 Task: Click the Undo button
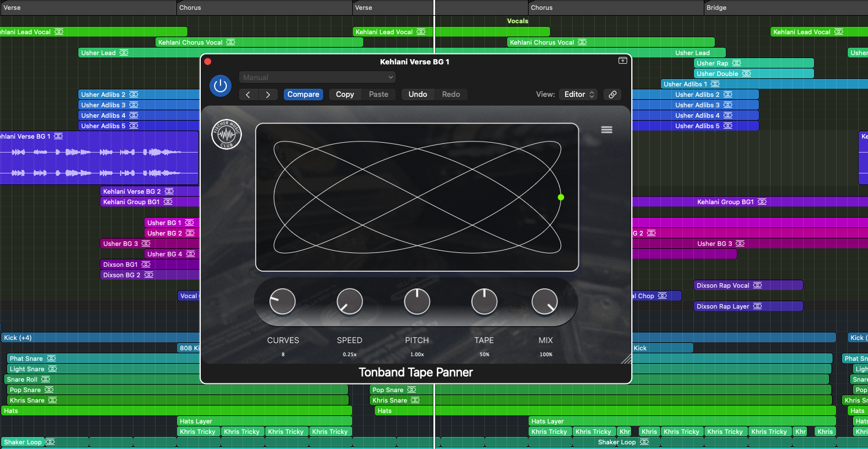tap(418, 95)
